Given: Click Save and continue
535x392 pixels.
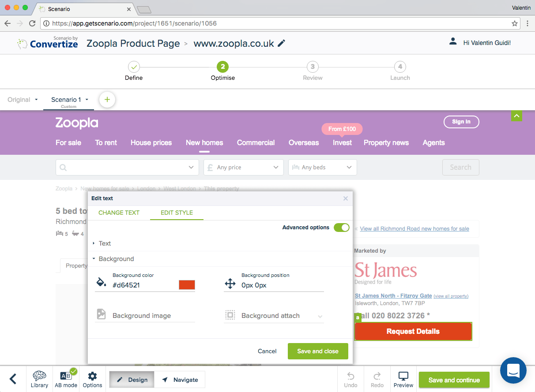Looking at the screenshot, I should [454, 380].
